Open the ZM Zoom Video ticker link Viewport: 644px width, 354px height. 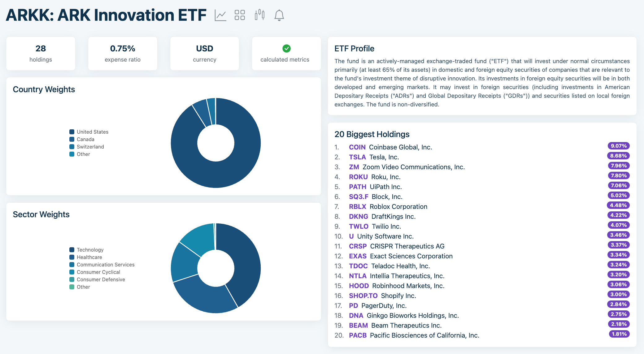[x=354, y=167]
